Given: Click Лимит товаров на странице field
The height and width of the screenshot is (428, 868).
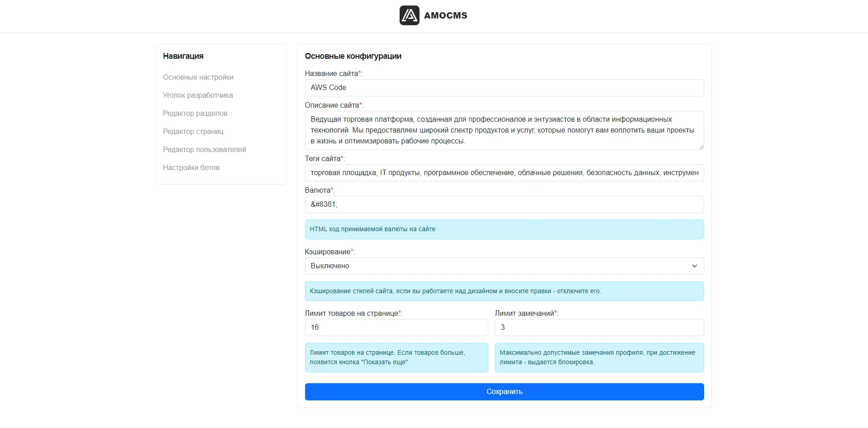Looking at the screenshot, I should [396, 328].
